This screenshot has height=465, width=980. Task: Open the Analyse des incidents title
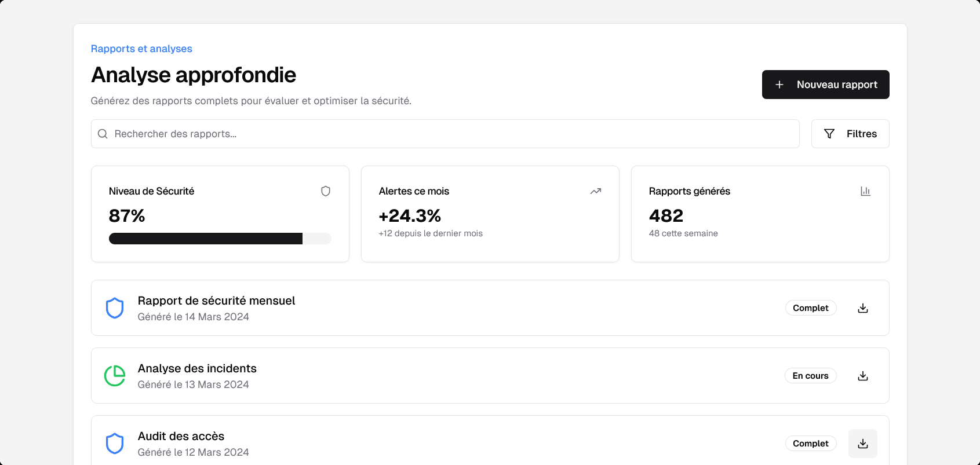click(197, 368)
